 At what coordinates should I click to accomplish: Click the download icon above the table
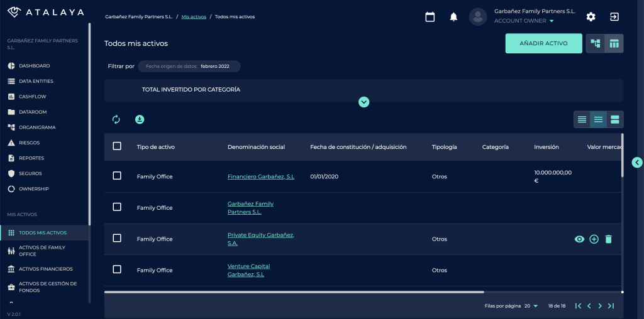140,119
